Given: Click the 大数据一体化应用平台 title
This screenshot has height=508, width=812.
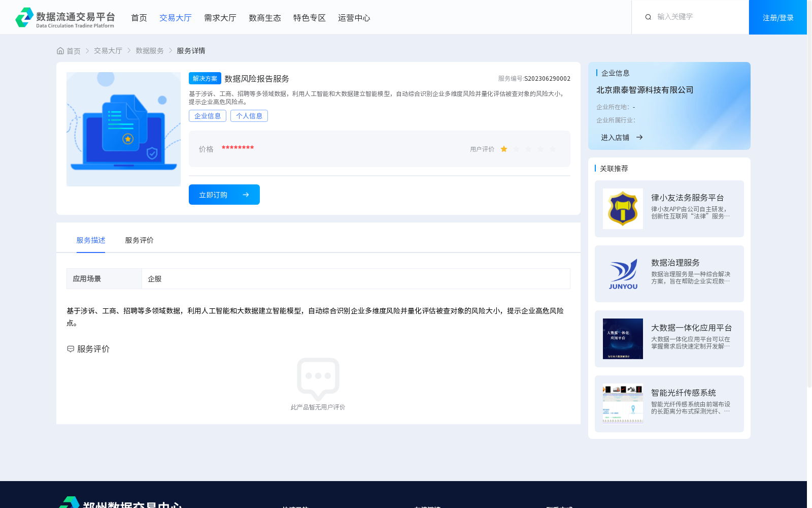Looking at the screenshot, I should click(x=692, y=328).
